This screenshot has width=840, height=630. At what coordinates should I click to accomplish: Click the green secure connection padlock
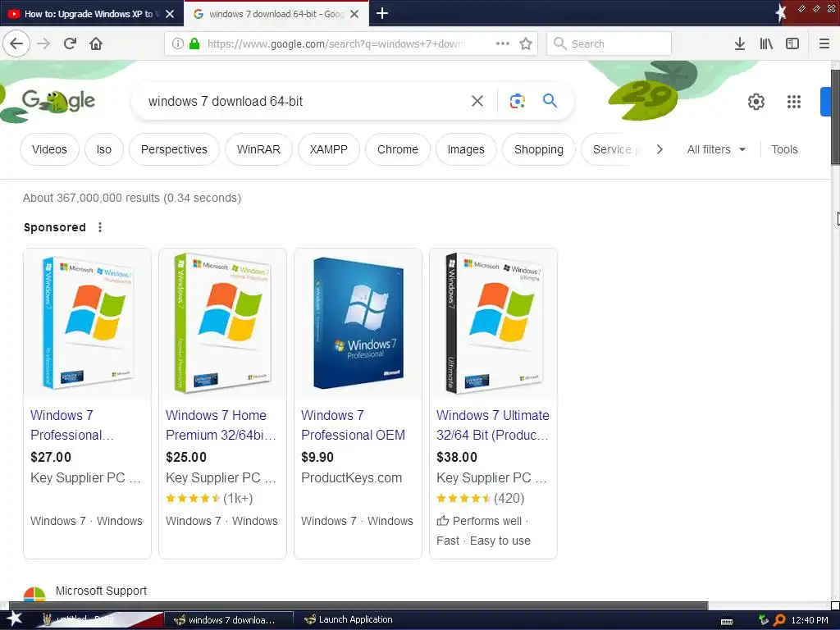pos(194,43)
